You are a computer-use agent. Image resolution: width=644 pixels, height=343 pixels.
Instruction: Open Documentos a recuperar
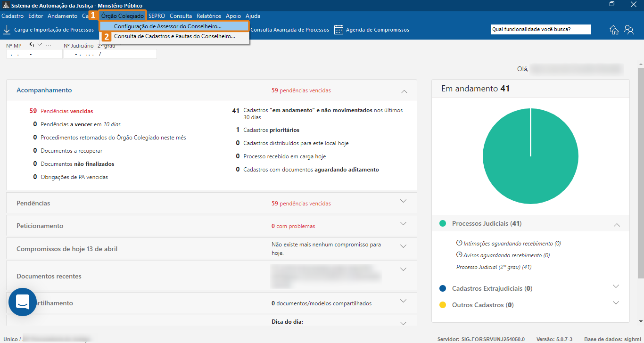(x=68, y=151)
